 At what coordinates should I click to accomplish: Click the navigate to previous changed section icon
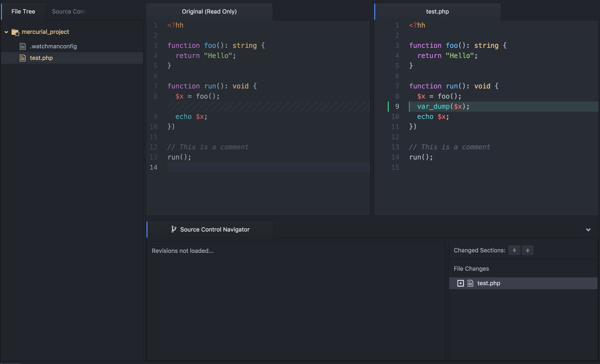(527, 249)
